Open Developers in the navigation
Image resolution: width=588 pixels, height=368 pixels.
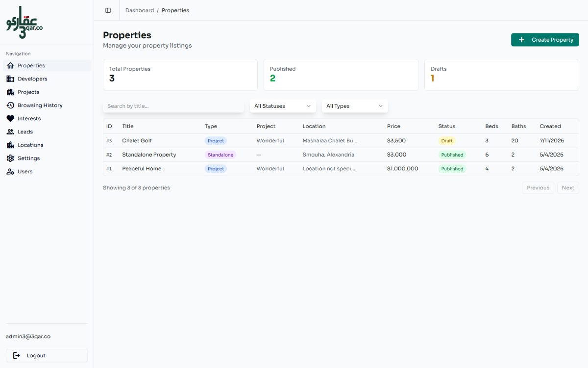(47, 79)
